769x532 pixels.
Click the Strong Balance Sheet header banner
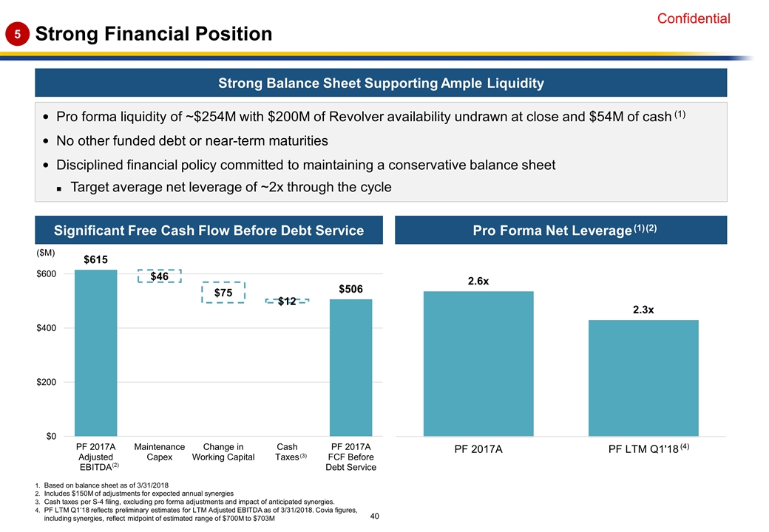(381, 83)
